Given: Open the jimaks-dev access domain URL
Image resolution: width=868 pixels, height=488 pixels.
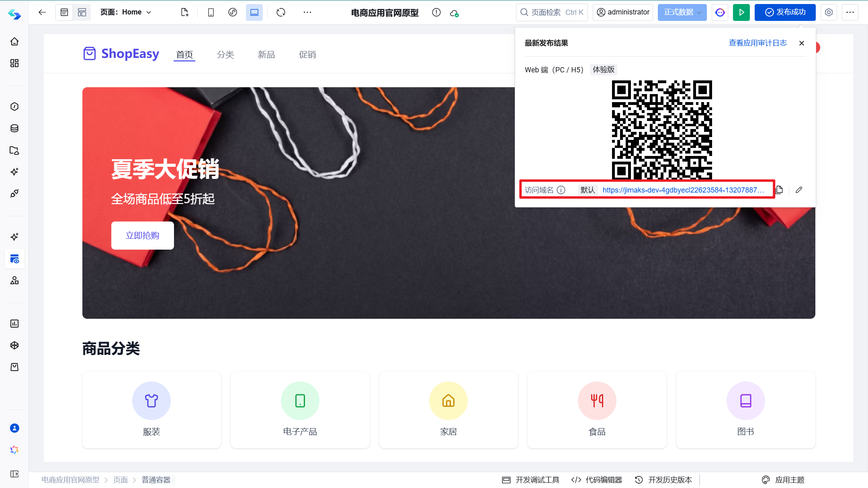Looking at the screenshot, I should tap(683, 190).
